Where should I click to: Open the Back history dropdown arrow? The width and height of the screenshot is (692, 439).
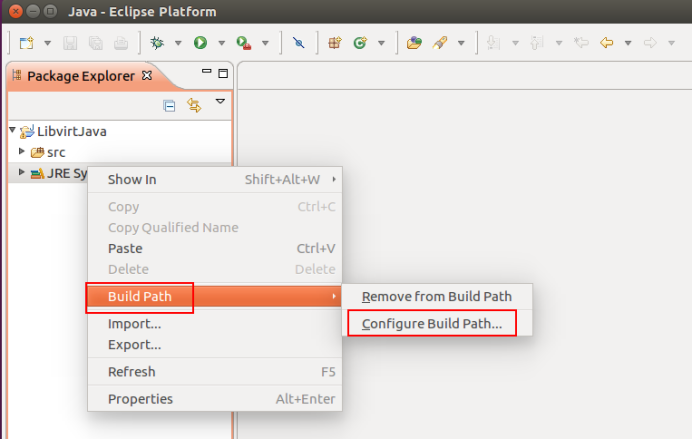point(628,43)
